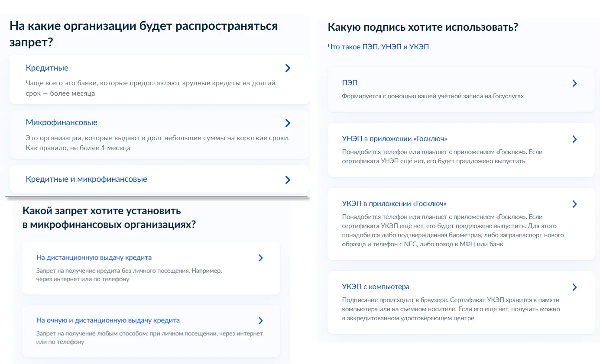This screenshot has width=600, height=364.
Task: Pick the На очную и дистанционную выдачу кредита title
Action: (x=108, y=320)
